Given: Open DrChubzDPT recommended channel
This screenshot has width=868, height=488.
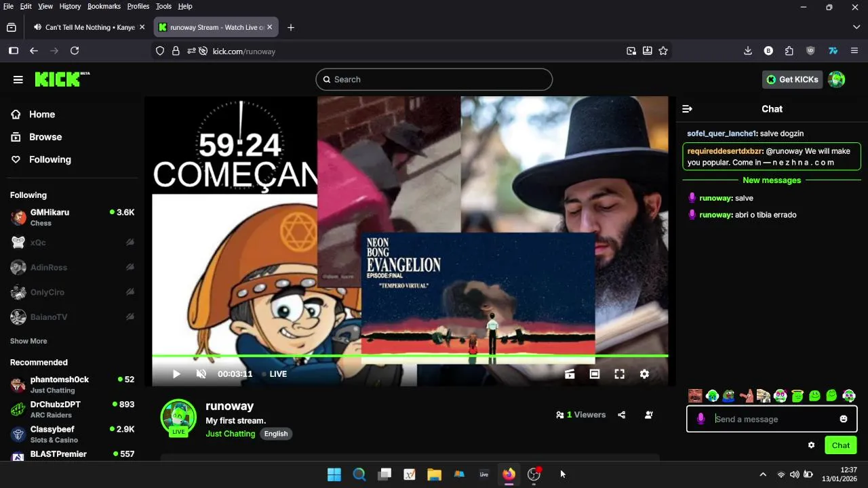Looking at the screenshot, I should (73, 409).
